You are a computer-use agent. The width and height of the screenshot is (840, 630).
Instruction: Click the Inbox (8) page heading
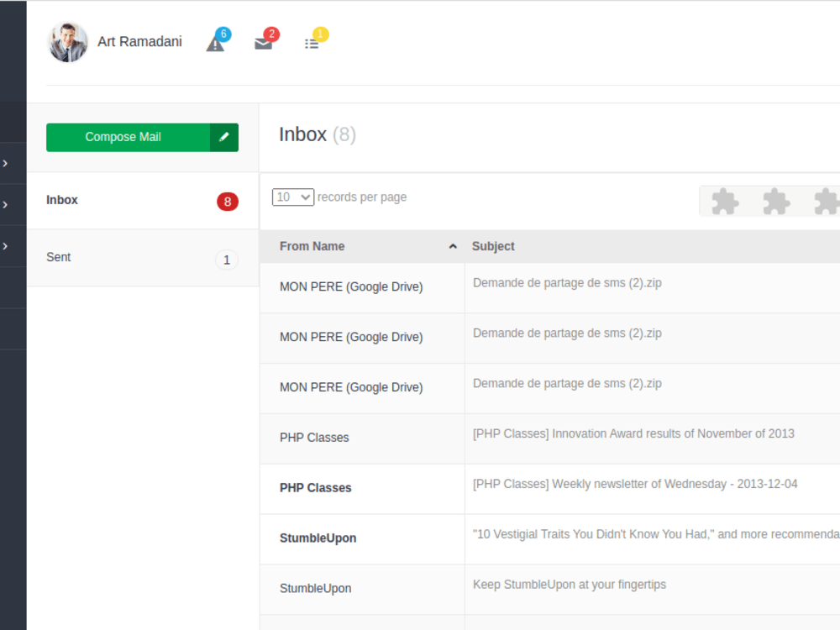pos(318,134)
